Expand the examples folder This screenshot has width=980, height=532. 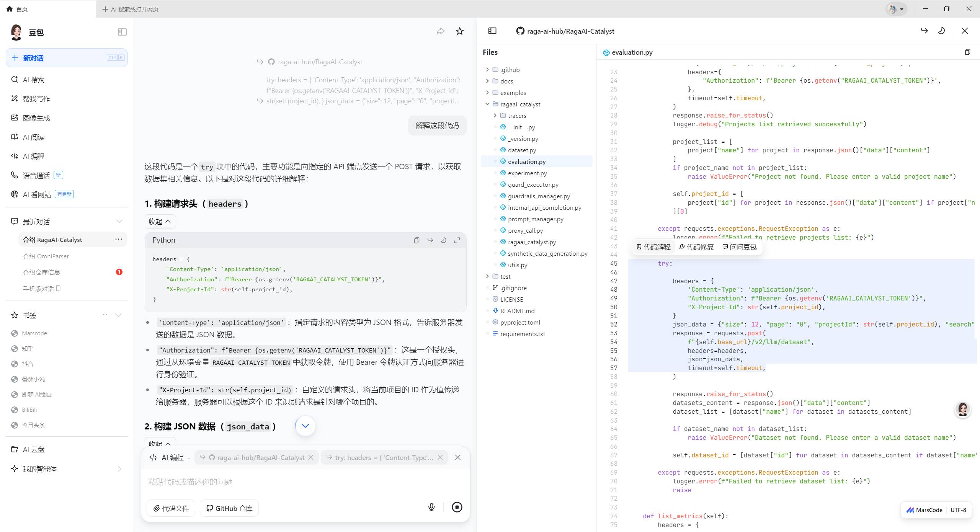click(487, 93)
